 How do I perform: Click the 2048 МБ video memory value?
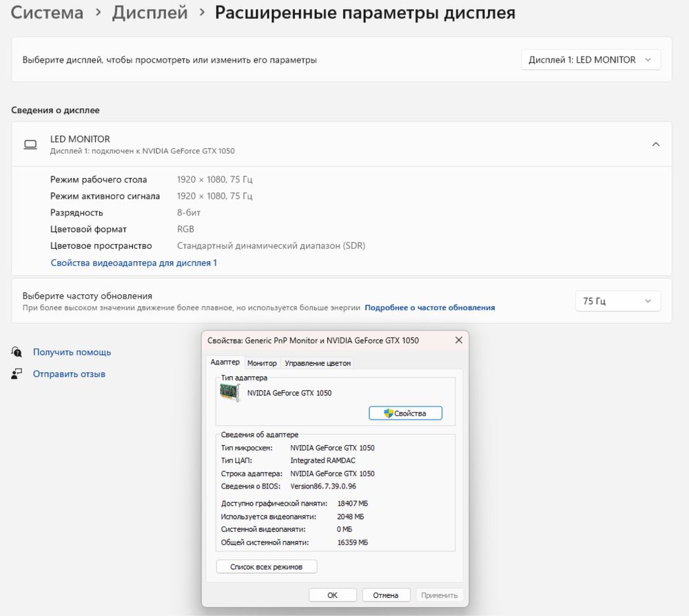pos(351,517)
